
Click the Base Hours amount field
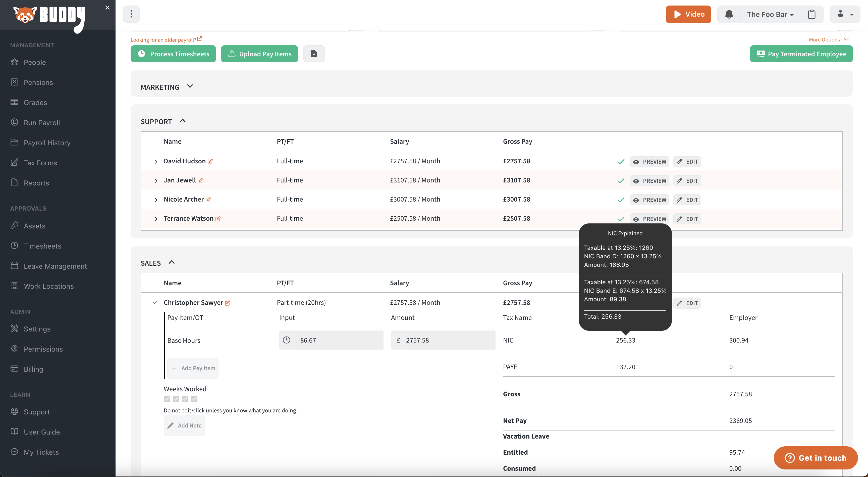[443, 340]
